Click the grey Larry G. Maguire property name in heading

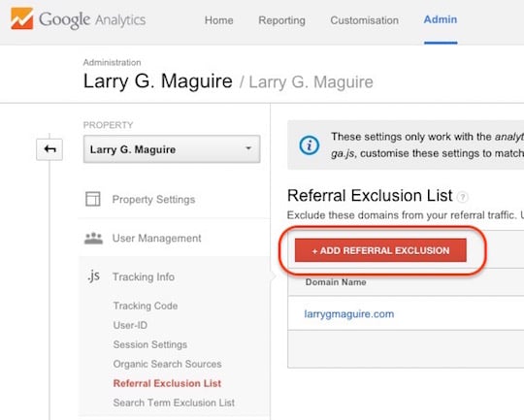(311, 82)
